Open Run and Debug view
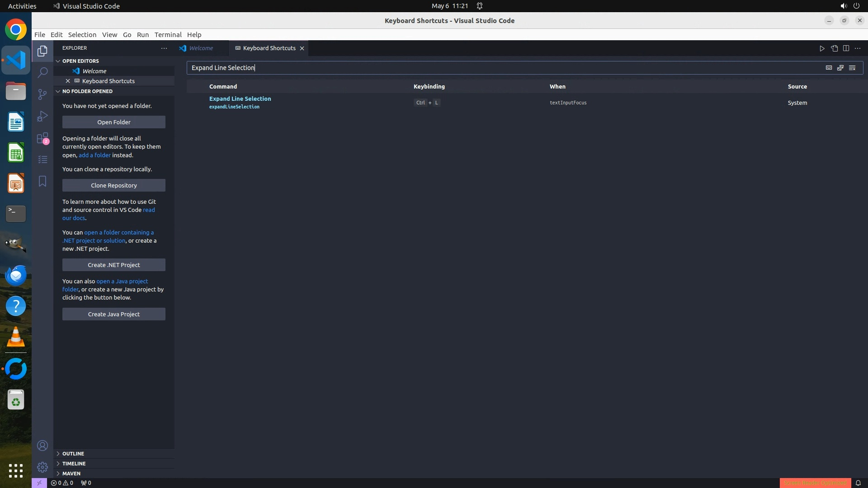This screenshot has width=868, height=488. pyautogui.click(x=42, y=116)
